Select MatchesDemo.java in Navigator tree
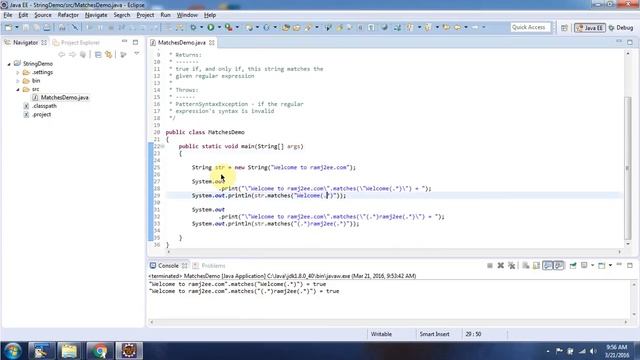The height and width of the screenshot is (360, 640). tap(64, 98)
